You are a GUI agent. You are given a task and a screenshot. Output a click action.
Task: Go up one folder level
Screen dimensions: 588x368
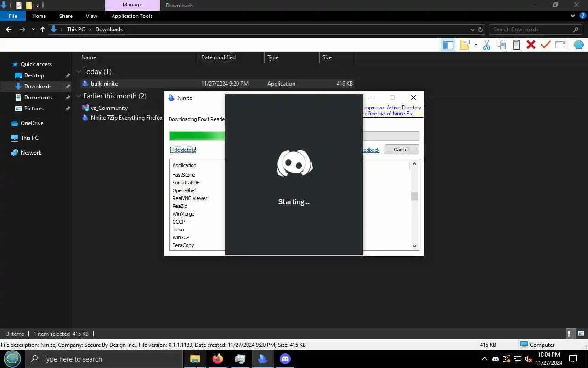pos(43,29)
